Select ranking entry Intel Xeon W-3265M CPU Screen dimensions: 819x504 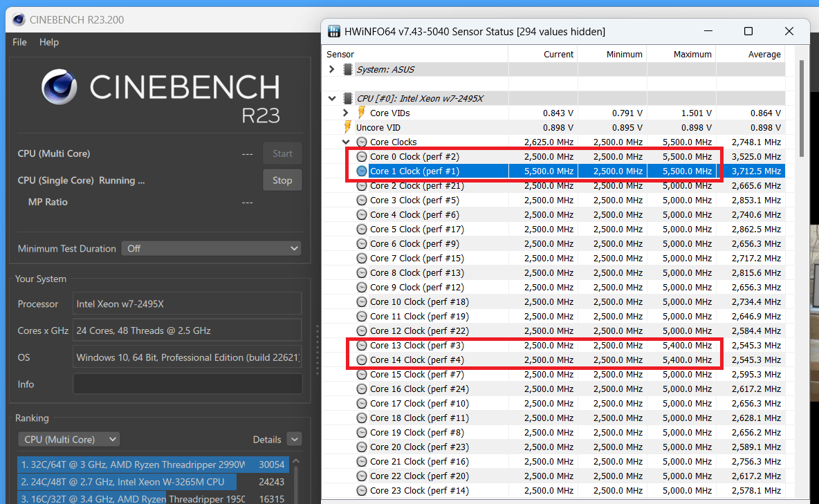coord(152,482)
